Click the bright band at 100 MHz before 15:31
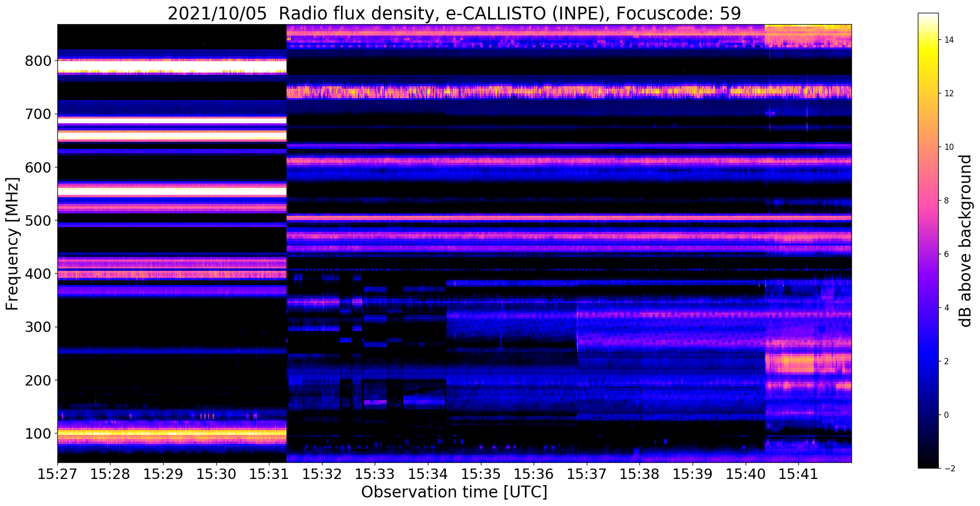 (x=172, y=433)
